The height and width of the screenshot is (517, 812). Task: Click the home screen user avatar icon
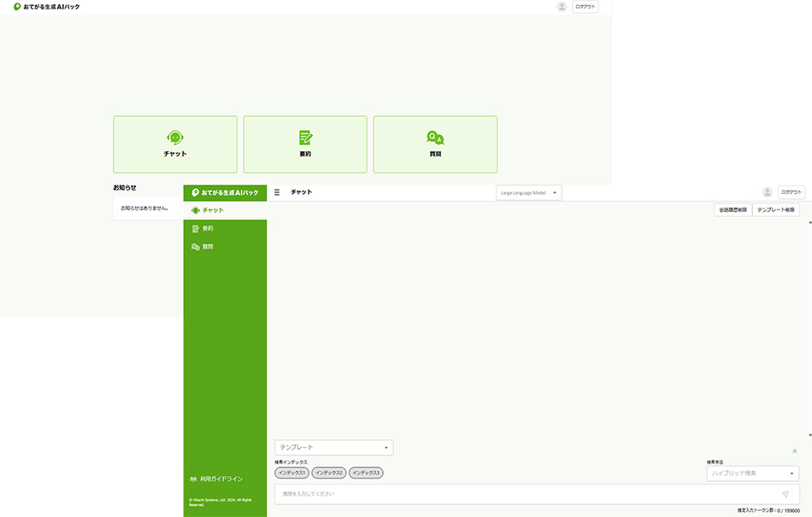(x=562, y=7)
